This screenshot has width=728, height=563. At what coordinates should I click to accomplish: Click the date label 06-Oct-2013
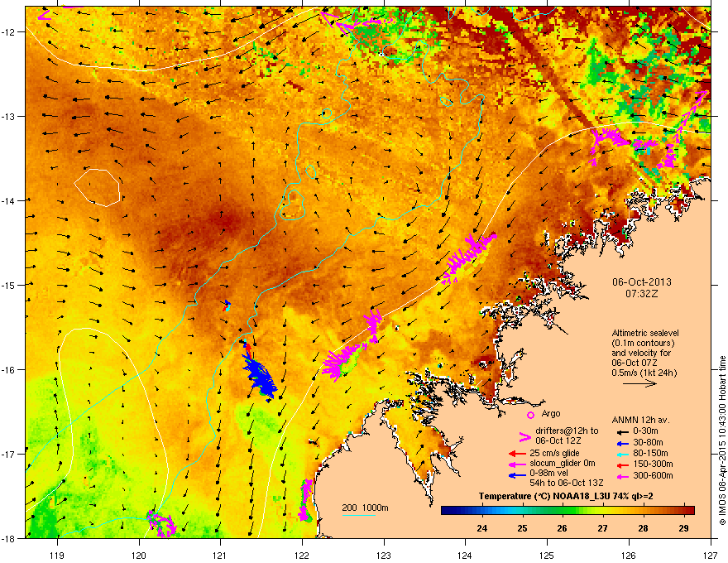point(642,282)
